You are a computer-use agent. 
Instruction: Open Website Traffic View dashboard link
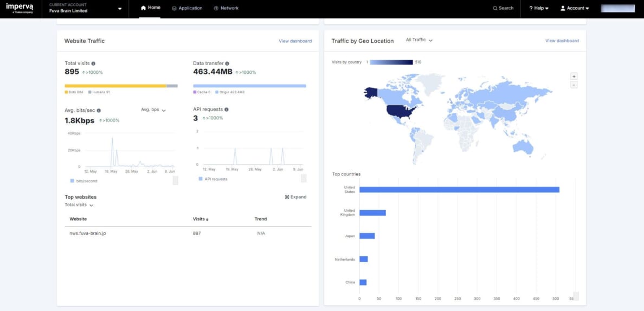295,41
